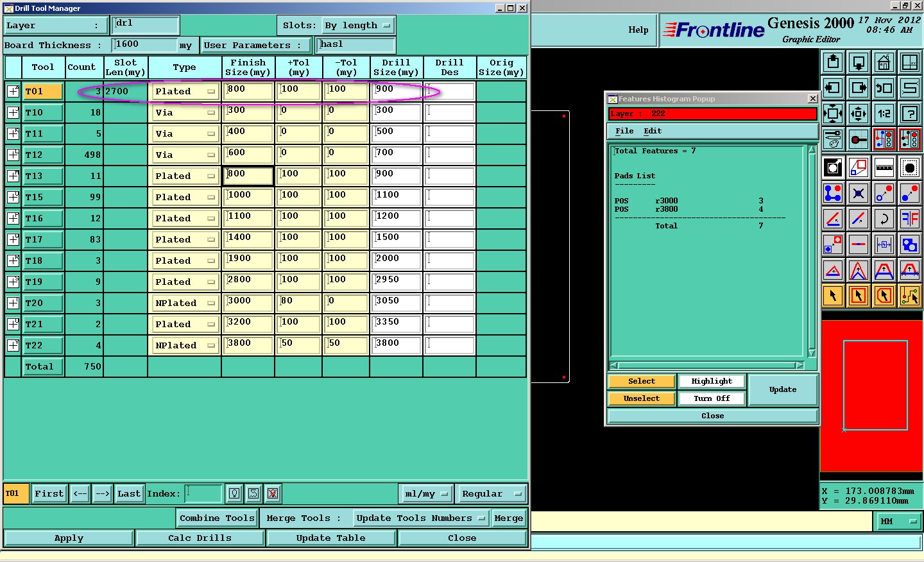Click the black octagon pad icon

point(909,168)
